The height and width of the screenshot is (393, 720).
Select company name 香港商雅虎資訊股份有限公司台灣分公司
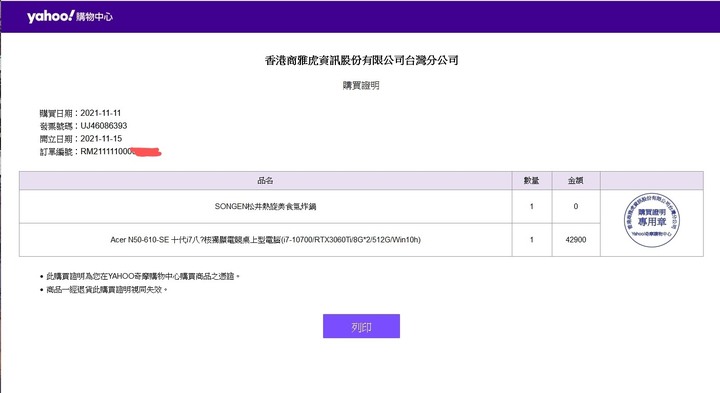[x=361, y=60]
